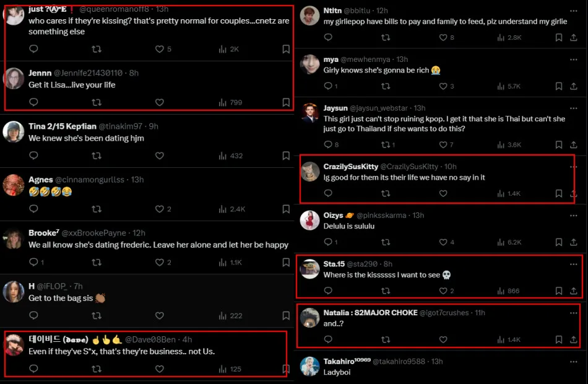Share mya's 'gonna be rich' tweet

click(x=574, y=86)
